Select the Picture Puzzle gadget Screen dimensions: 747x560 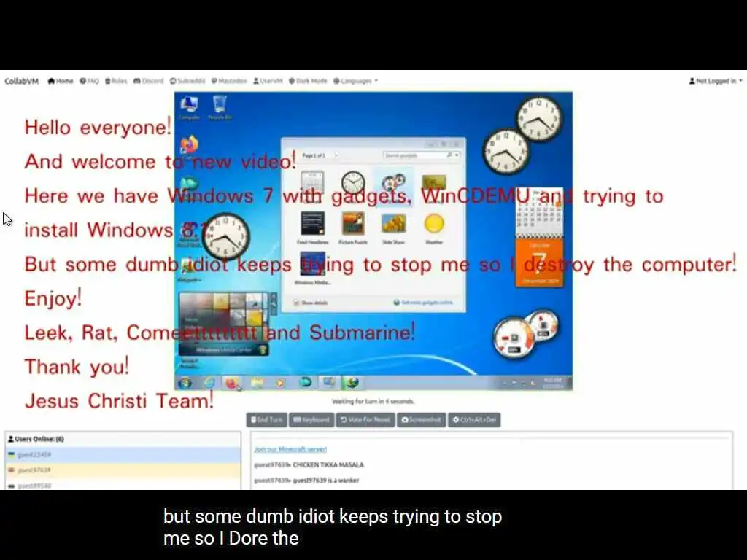353,228
